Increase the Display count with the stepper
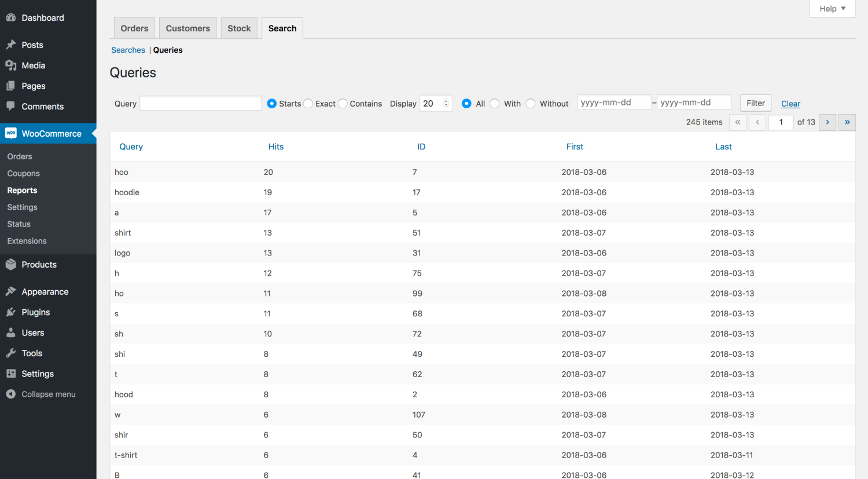 [446, 100]
